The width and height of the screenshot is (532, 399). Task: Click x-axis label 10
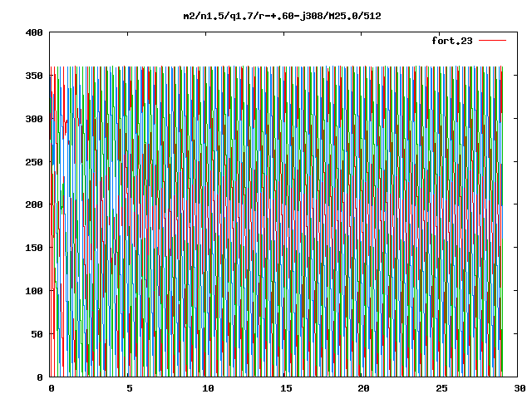click(208, 388)
